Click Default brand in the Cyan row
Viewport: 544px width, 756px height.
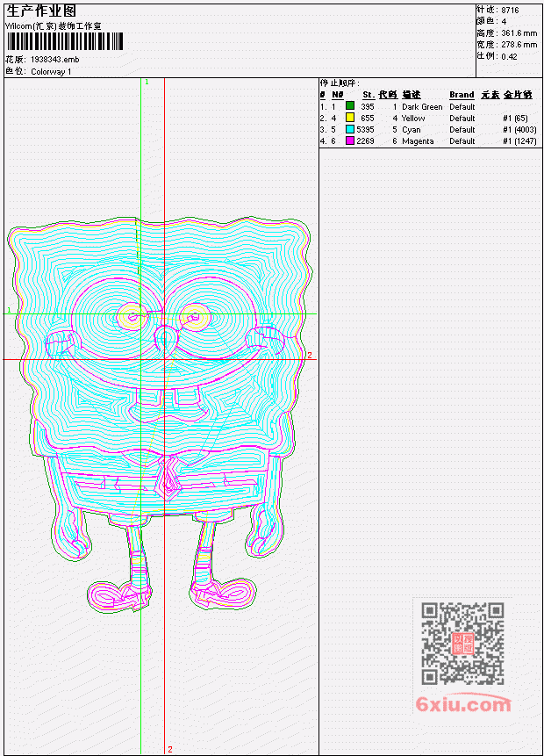462,130
